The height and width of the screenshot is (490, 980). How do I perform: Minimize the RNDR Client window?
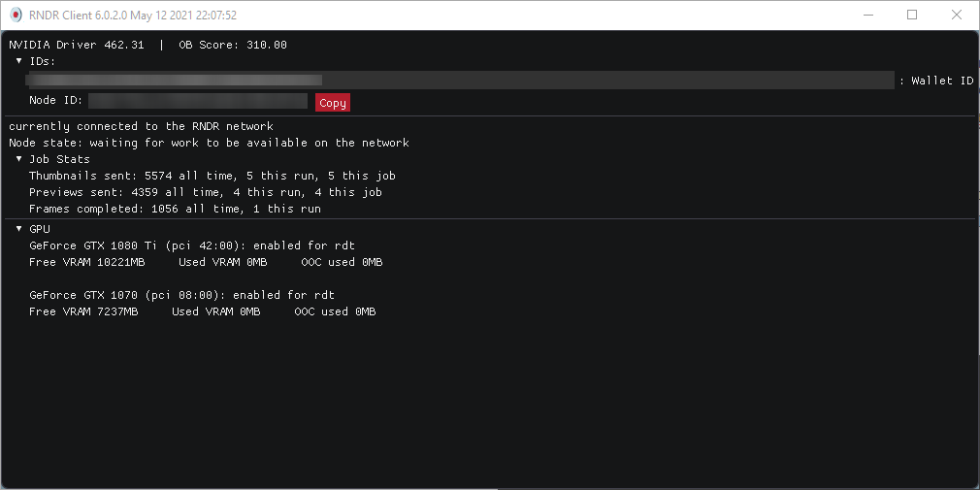click(867, 15)
